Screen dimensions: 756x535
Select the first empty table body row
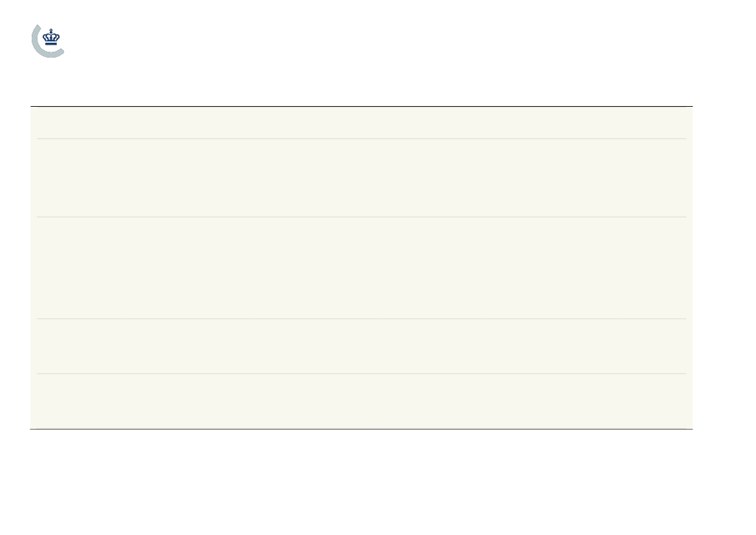[x=362, y=177]
